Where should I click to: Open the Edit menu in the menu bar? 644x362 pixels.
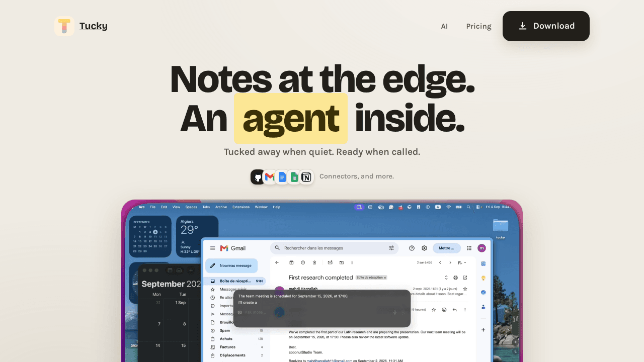pyautogui.click(x=164, y=207)
